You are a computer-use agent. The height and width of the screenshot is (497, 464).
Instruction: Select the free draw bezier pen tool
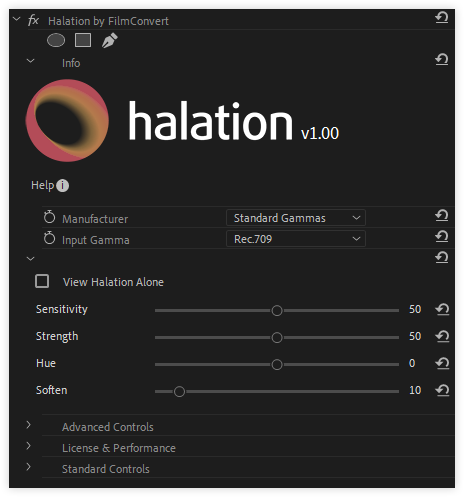coord(110,40)
